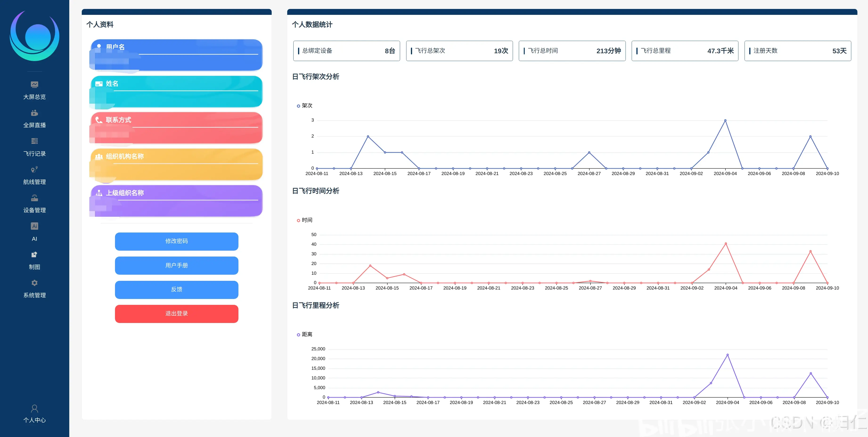Image resolution: width=868 pixels, height=437 pixels.
Task: Open the 飞行记录 list icon
Action: (34, 141)
